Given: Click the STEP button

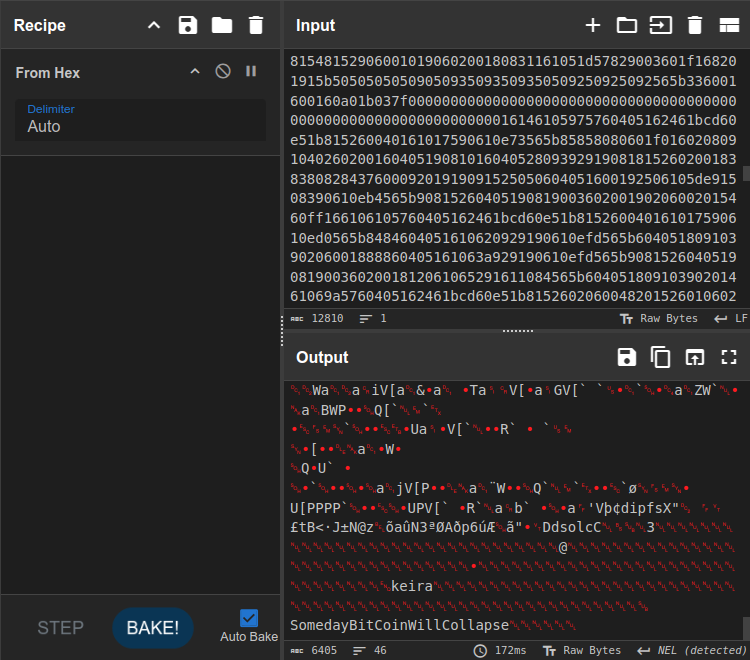Looking at the screenshot, I should (x=60, y=628).
